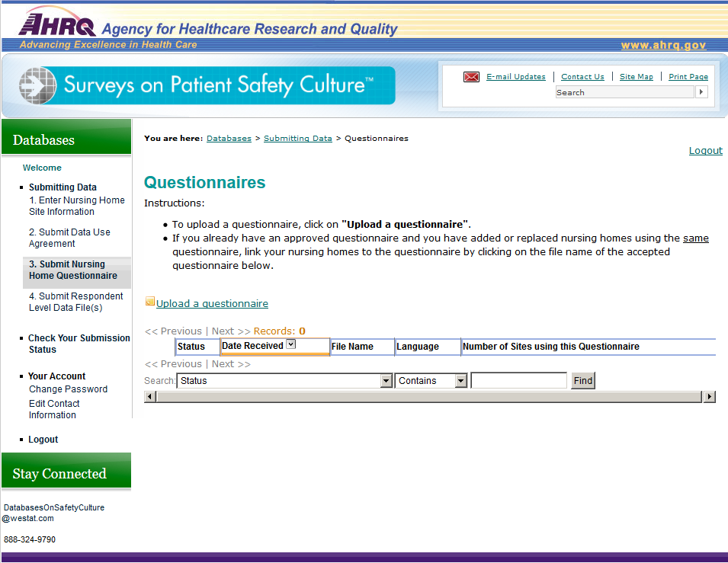Click the horizontal scrollbar track
Image resolution: width=728 pixels, height=563 pixels.
(x=428, y=397)
